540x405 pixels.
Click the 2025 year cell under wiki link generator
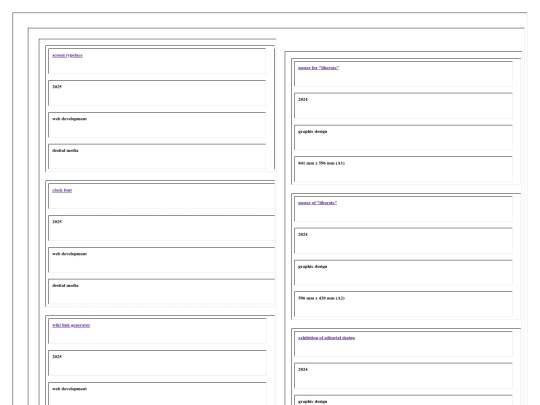[157, 363]
